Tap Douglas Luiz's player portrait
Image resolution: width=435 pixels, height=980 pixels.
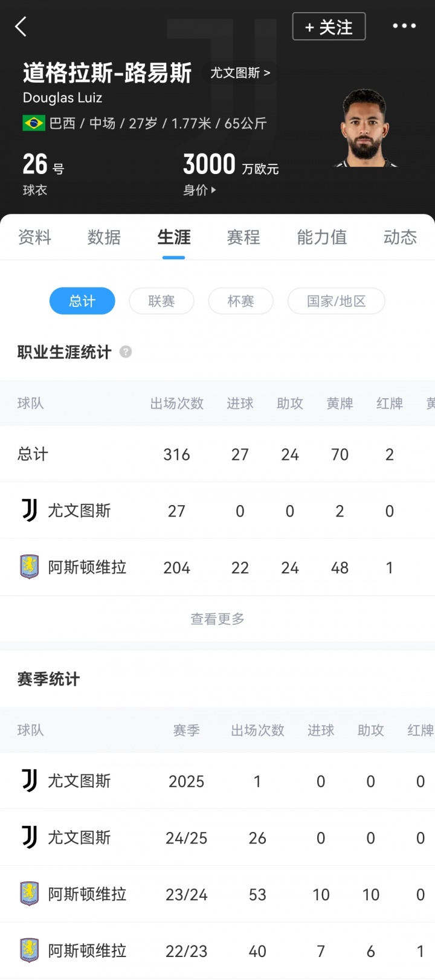pos(364,127)
